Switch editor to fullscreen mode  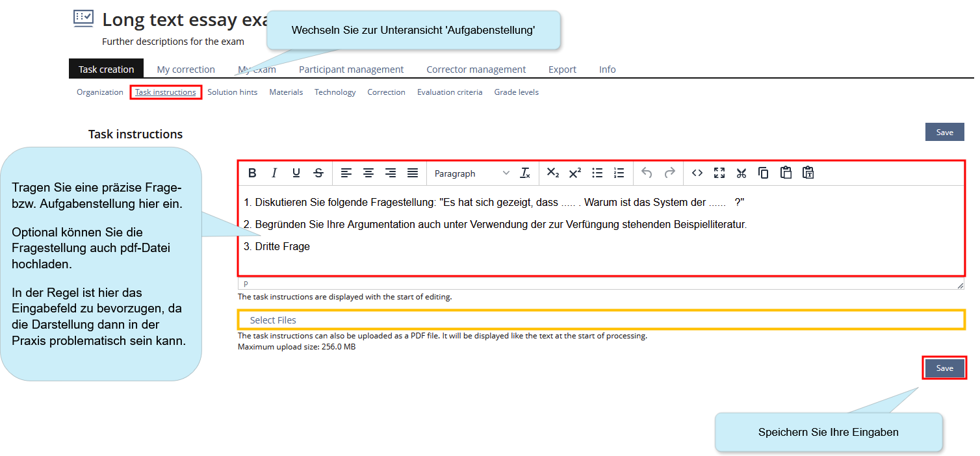(x=719, y=173)
